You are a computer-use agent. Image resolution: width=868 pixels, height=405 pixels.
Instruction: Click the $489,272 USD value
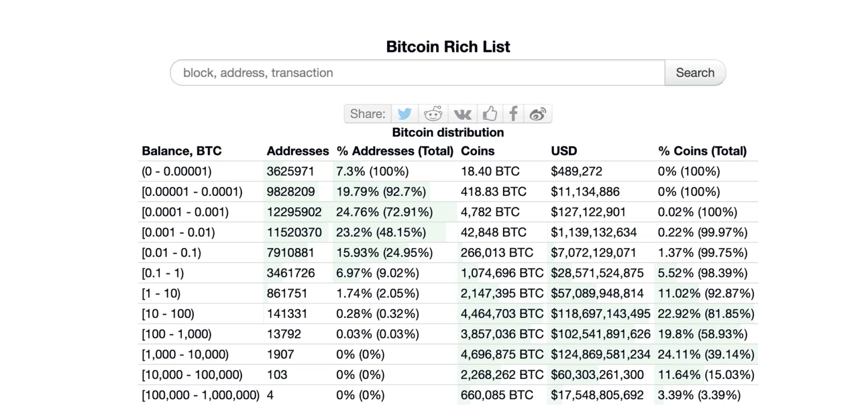coord(576,171)
